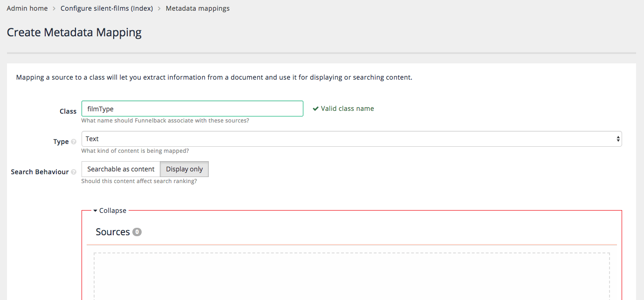Click the Type help icon
Viewport: 644px width, 300px height.
click(74, 142)
